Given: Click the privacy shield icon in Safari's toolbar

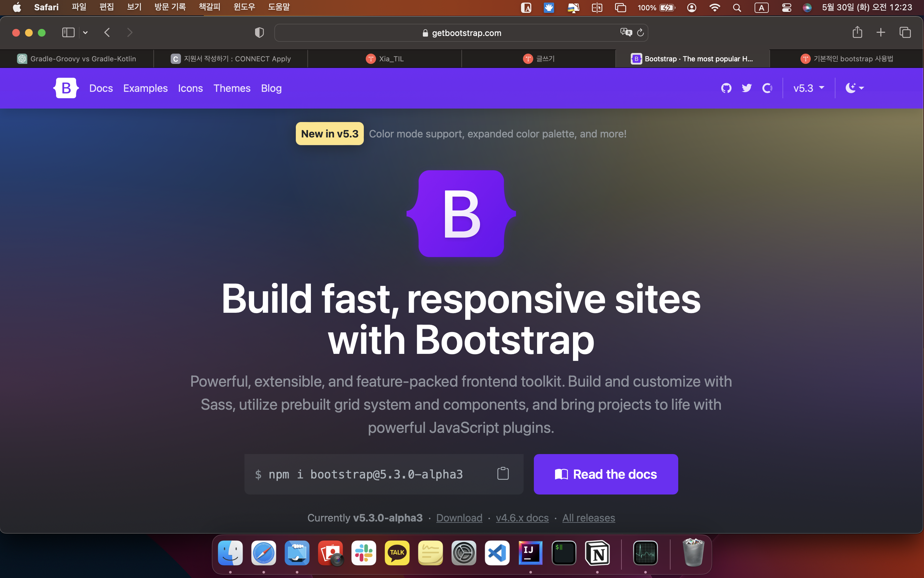Looking at the screenshot, I should (259, 32).
